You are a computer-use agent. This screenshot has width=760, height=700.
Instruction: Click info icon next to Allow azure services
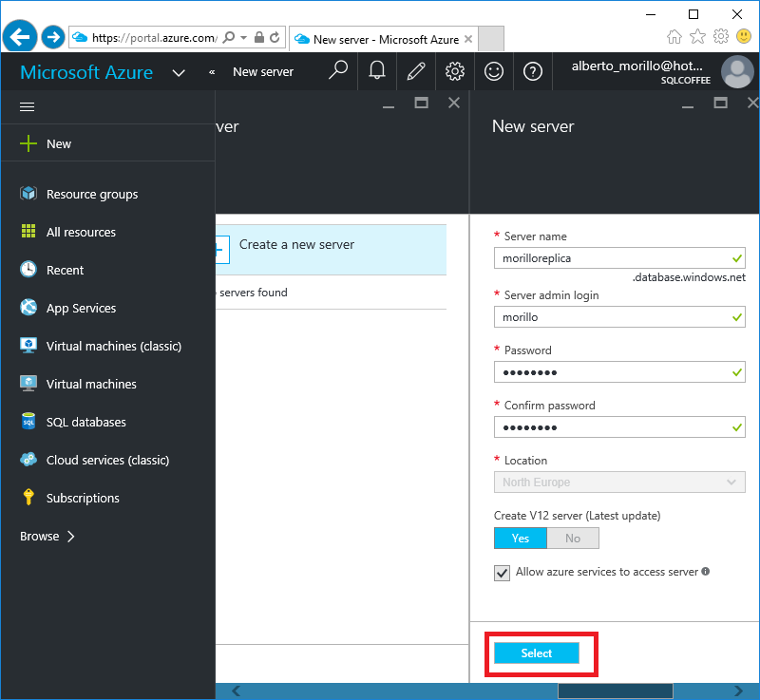706,571
